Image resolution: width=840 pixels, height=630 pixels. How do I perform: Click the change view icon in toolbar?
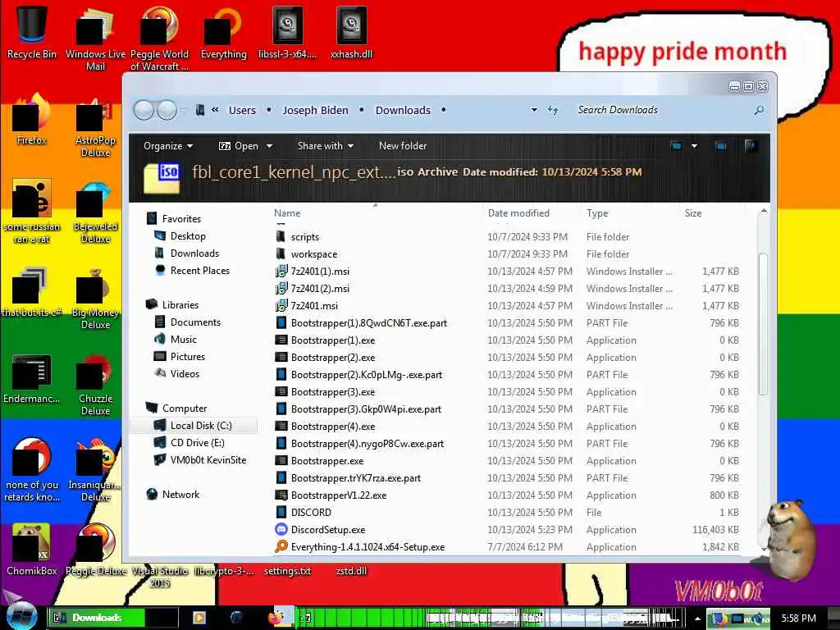[x=677, y=146]
